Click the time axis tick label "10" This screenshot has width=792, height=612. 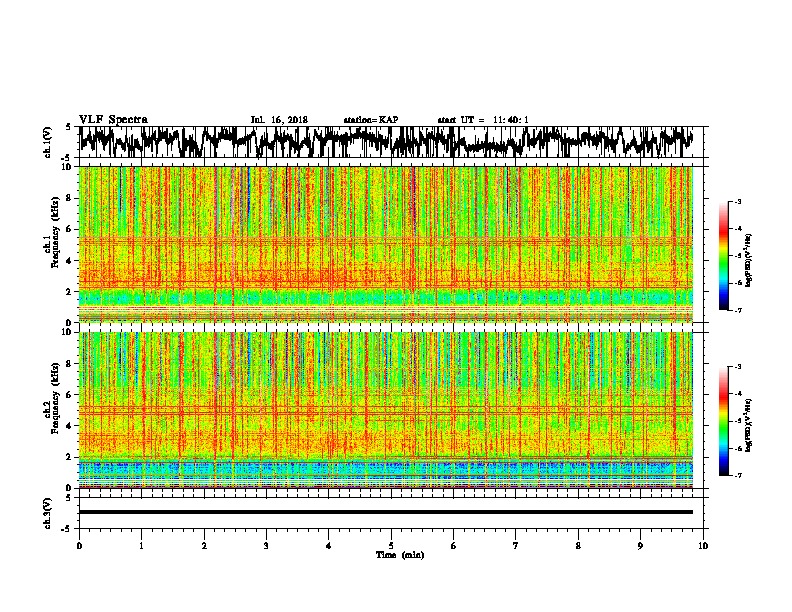click(x=703, y=546)
